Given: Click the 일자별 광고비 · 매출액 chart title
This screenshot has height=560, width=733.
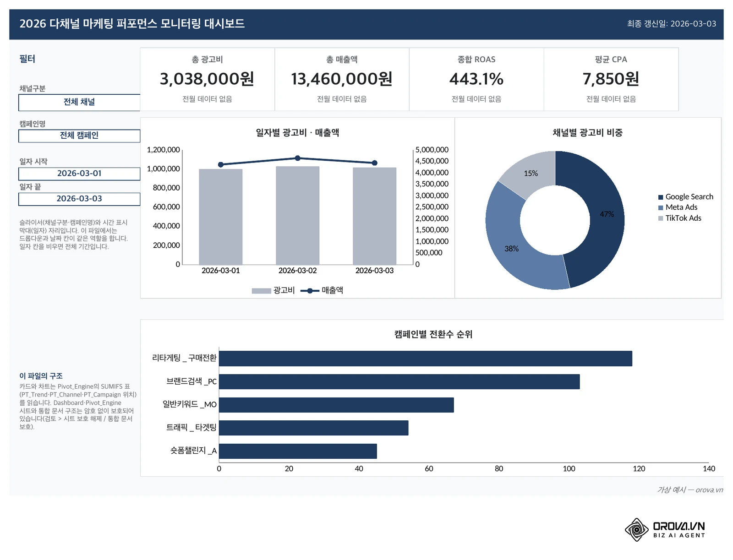Looking at the screenshot, I should [297, 133].
